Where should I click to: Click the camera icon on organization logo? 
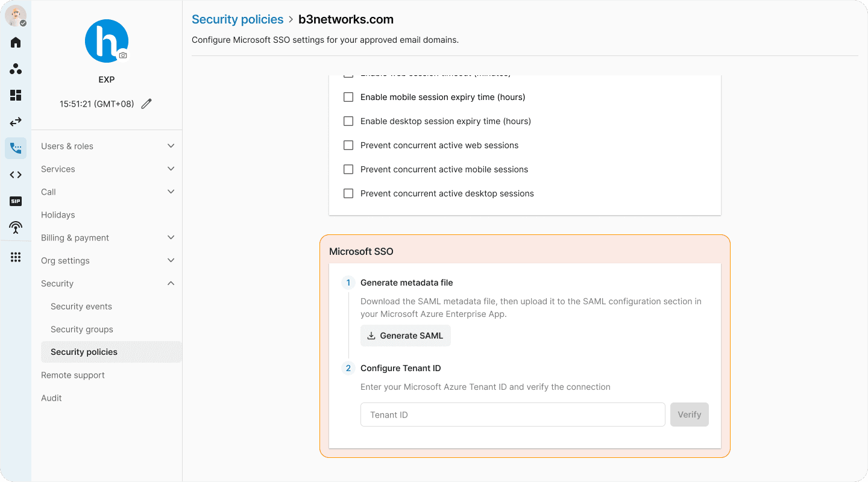tap(123, 55)
